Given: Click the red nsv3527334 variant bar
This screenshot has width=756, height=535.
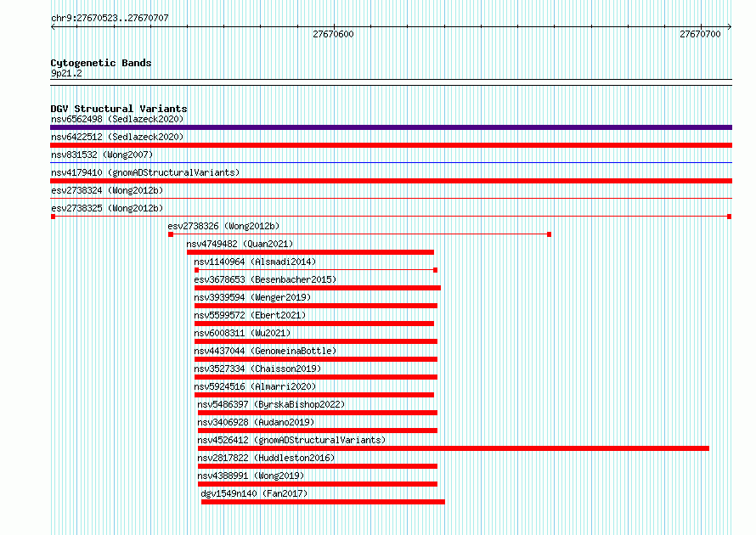Looking at the screenshot, I should (316, 377).
